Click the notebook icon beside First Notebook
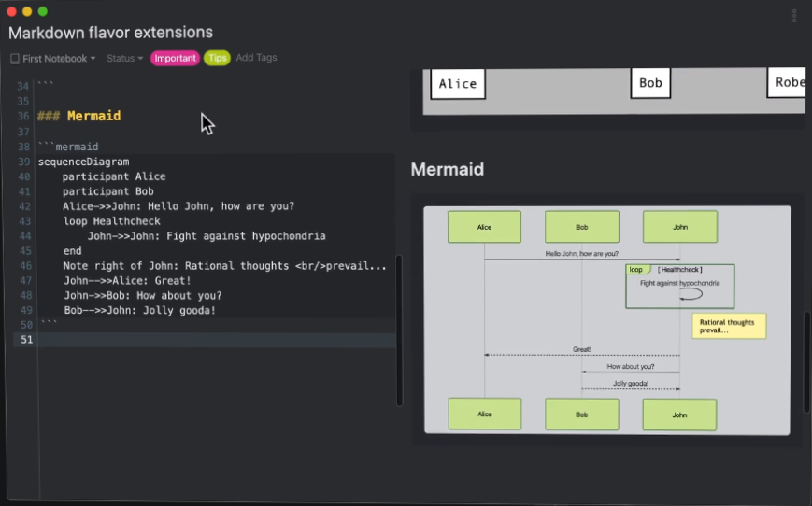This screenshot has height=506, width=812. click(x=15, y=59)
